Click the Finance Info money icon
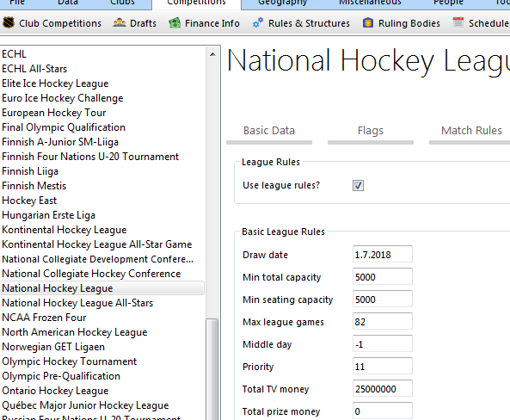The height and width of the screenshot is (420, 510). pos(175,22)
